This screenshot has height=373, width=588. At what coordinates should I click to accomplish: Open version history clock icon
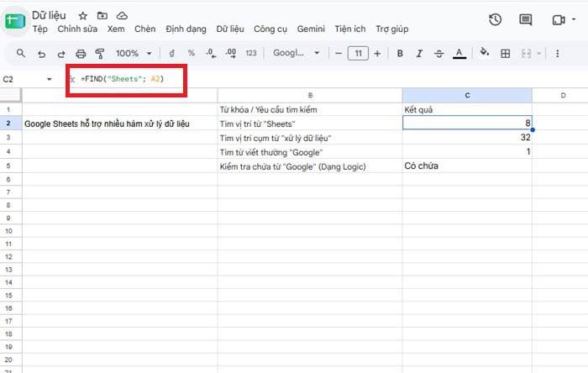[x=496, y=19]
